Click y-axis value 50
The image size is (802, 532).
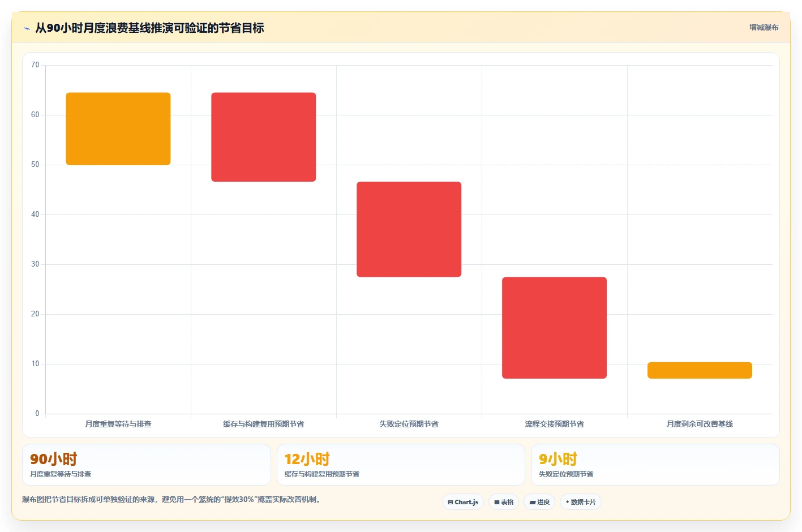tap(35, 165)
